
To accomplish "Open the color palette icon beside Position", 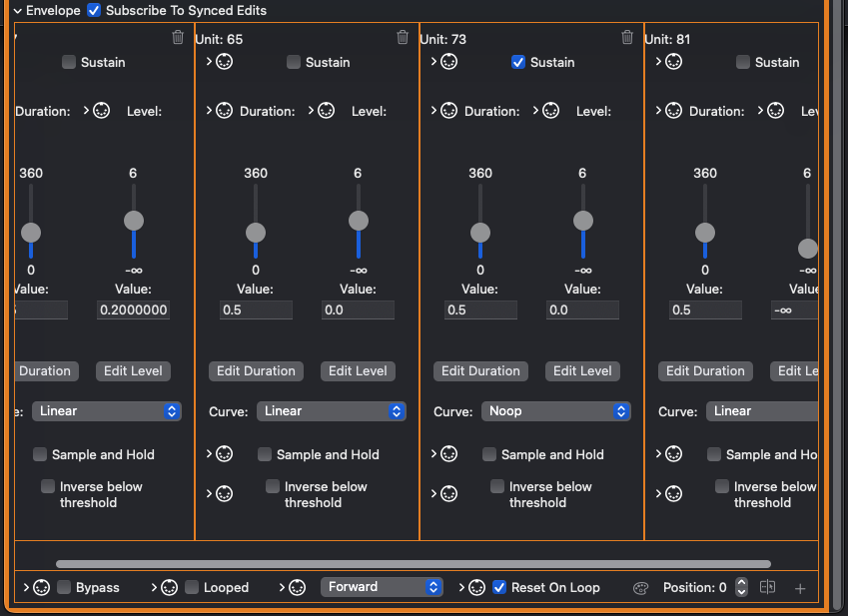I will pyautogui.click(x=641, y=588).
